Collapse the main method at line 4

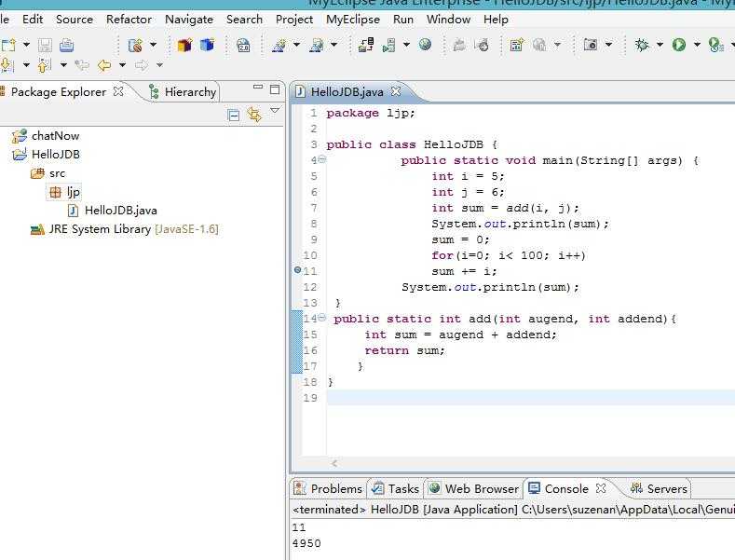(322, 159)
